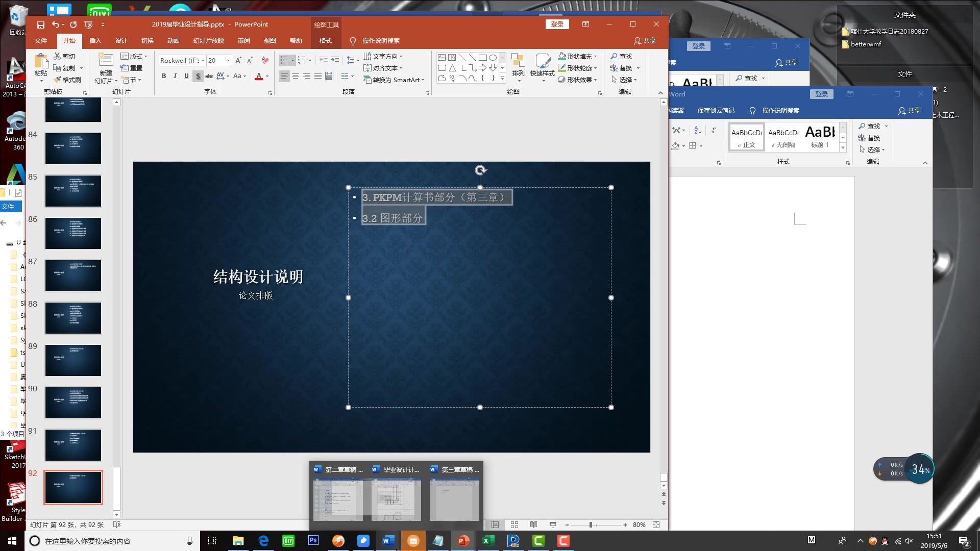Switch to Slide Sorter view in status bar
The image size is (980, 551).
pyautogui.click(x=514, y=524)
